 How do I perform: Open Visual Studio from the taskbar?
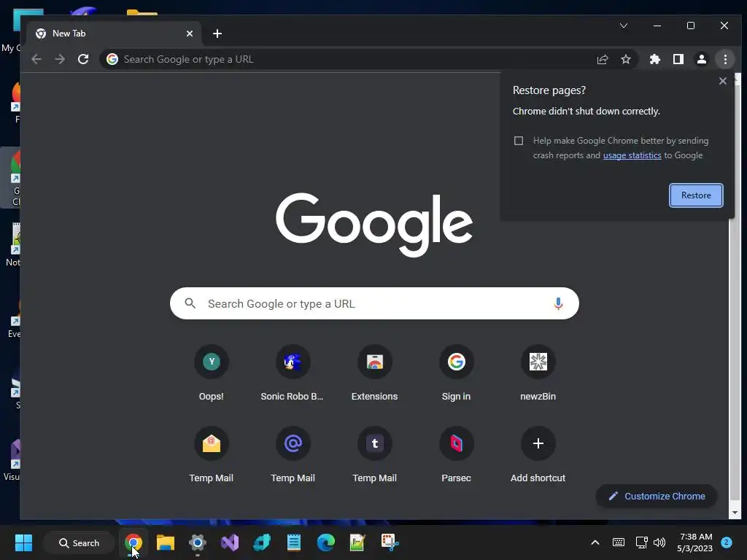tap(230, 542)
